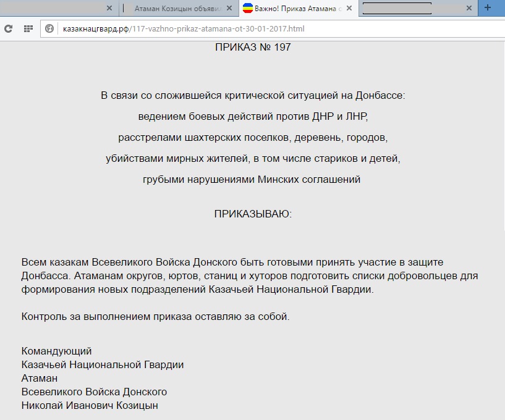Viewport: 505px width, 420px height.
Task: Select the 'Важно! Приказ Атамана' tab
Action: tap(300, 9)
